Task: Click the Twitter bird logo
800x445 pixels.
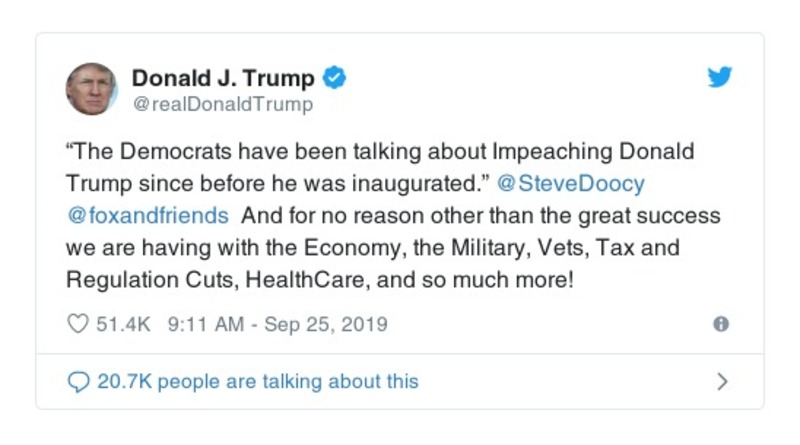Action: coord(720,78)
